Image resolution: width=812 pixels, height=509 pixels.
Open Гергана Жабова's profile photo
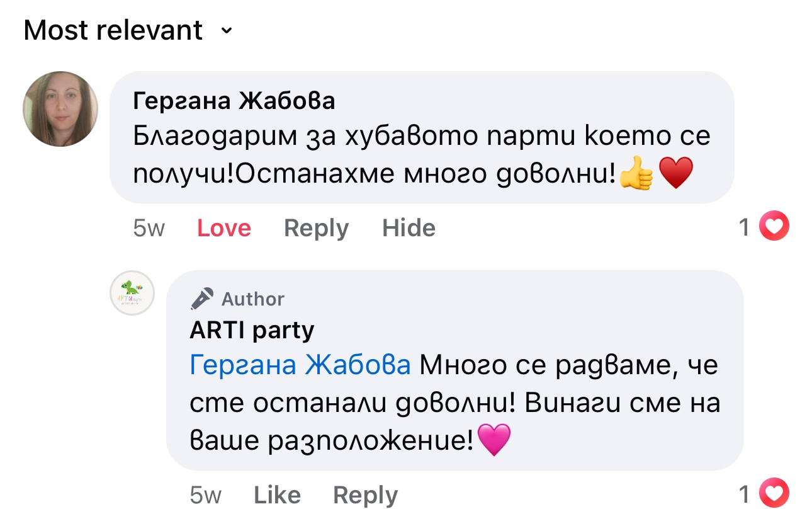pyautogui.click(x=60, y=109)
